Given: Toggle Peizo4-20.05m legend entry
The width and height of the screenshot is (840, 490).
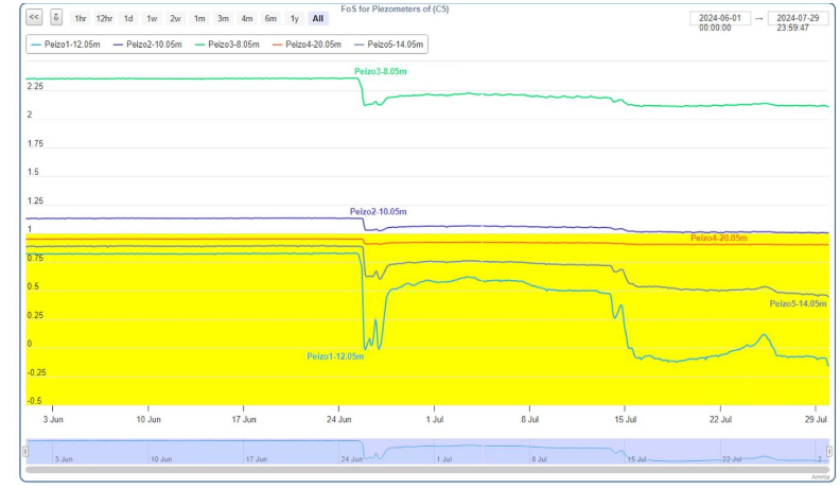Looking at the screenshot, I should coord(309,45).
